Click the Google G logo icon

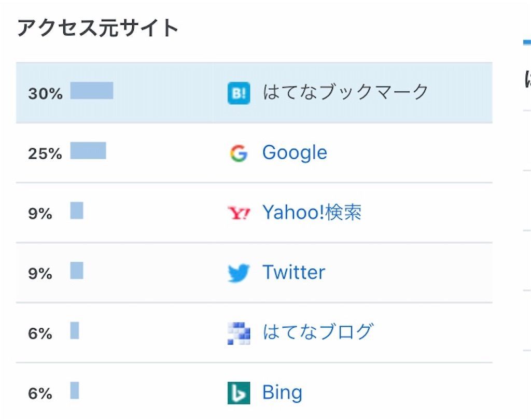click(x=239, y=153)
